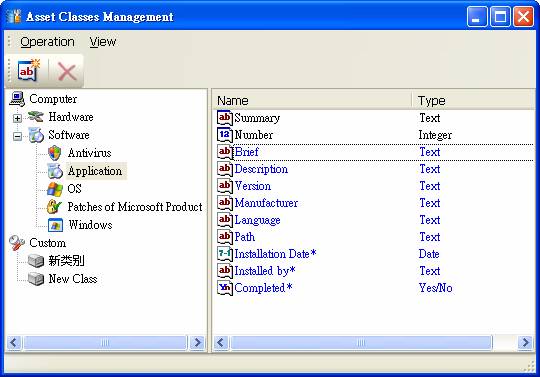Click the Number integer attribute icon
Image resolution: width=540 pixels, height=377 pixels.
pos(225,135)
